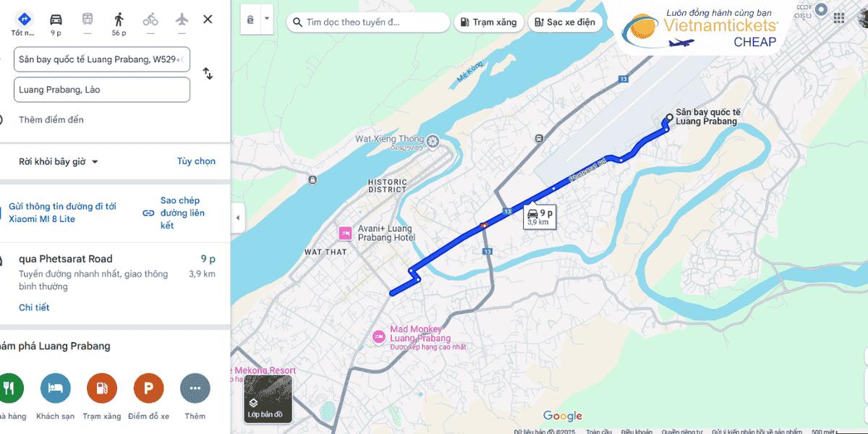
Task: Open the Google apps grid icon
Action: 838,18
